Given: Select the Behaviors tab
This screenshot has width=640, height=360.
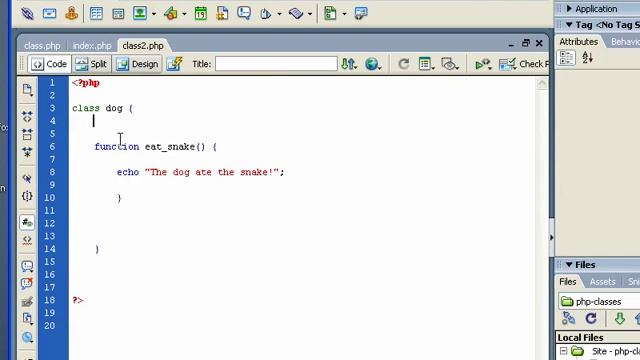Looking at the screenshot, I should click(624, 42).
